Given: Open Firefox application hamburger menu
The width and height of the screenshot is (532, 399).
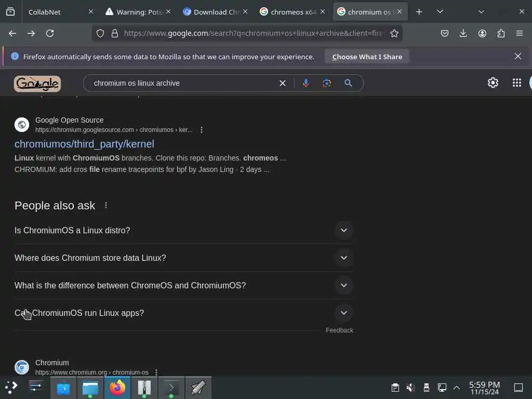Looking at the screenshot, I should tap(520, 33).
